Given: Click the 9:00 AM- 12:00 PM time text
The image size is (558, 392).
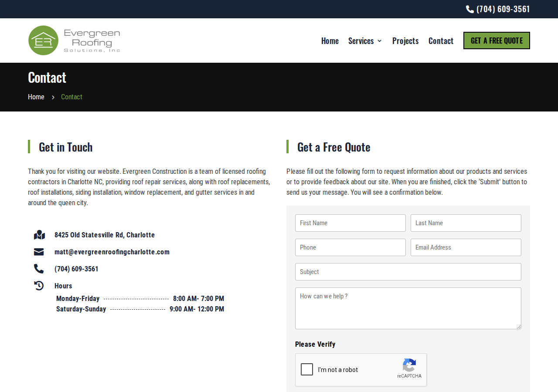Looking at the screenshot, I should tap(197, 309).
